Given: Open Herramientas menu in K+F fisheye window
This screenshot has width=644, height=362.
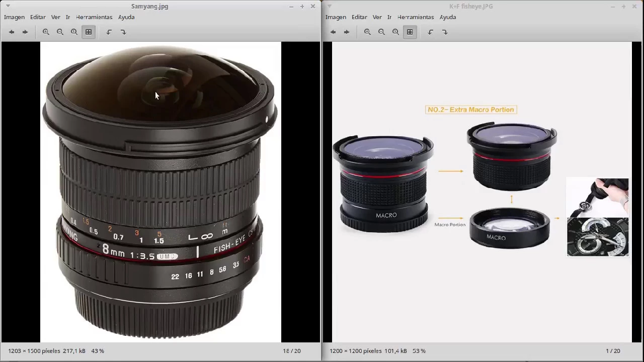Looking at the screenshot, I should pos(416,17).
